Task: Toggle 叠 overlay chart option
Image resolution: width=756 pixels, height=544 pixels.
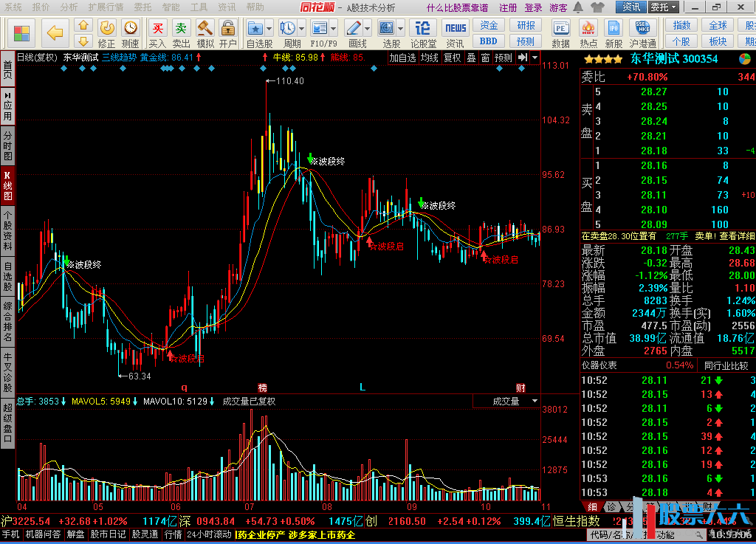Action: pyautogui.click(x=471, y=58)
